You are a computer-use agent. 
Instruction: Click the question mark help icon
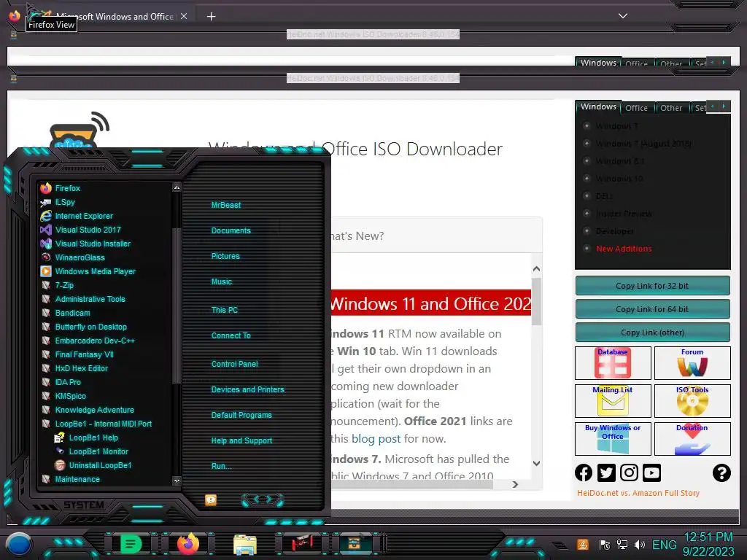click(721, 472)
